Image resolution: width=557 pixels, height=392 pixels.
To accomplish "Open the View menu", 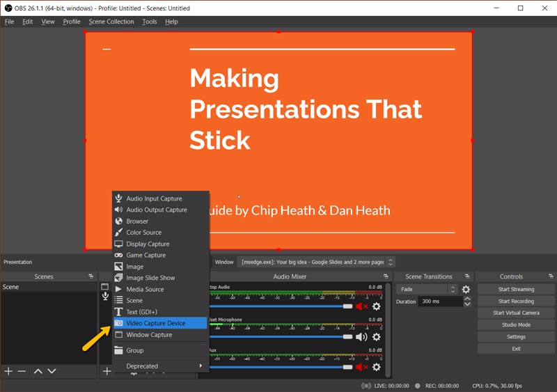I will [48, 22].
